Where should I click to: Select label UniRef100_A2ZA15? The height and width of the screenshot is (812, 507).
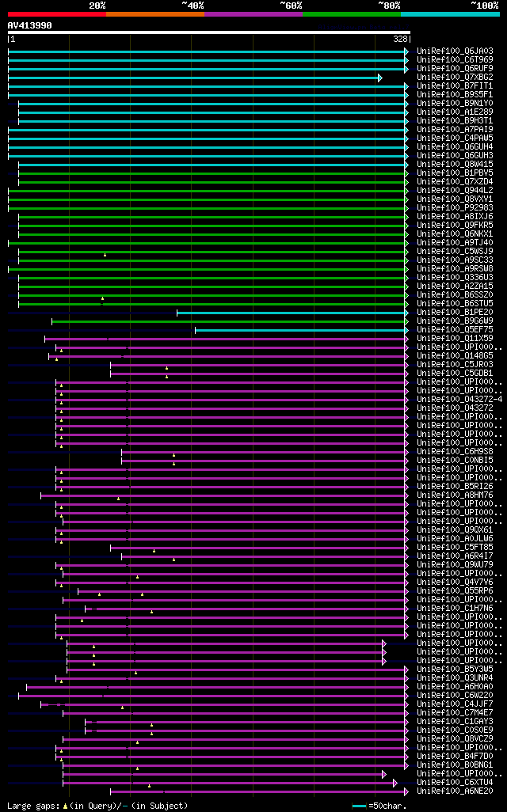[x=455, y=286]
